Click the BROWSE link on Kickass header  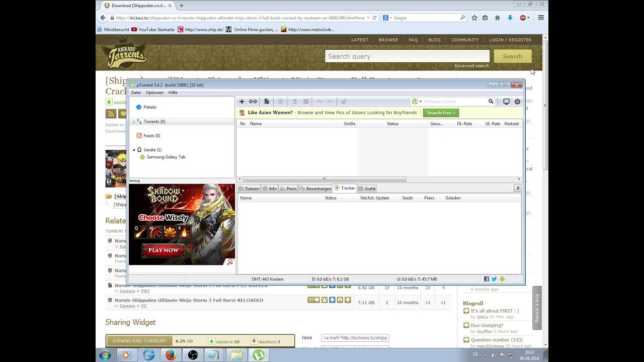[x=388, y=40]
